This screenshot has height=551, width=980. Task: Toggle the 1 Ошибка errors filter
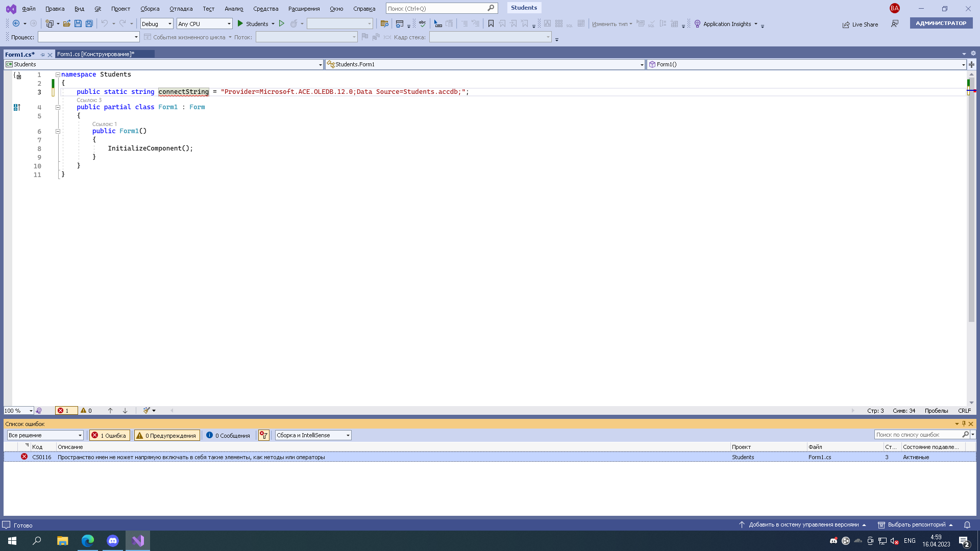pos(109,435)
